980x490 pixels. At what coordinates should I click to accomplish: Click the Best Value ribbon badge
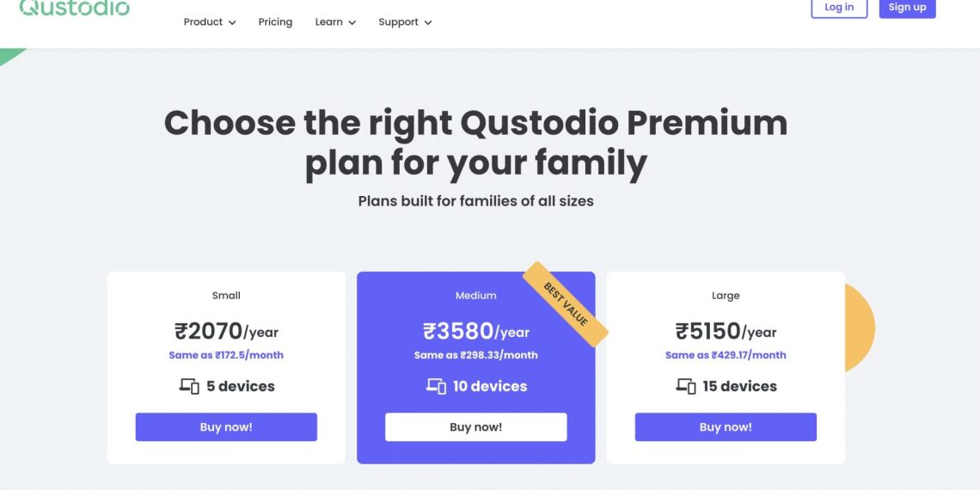[x=566, y=303]
